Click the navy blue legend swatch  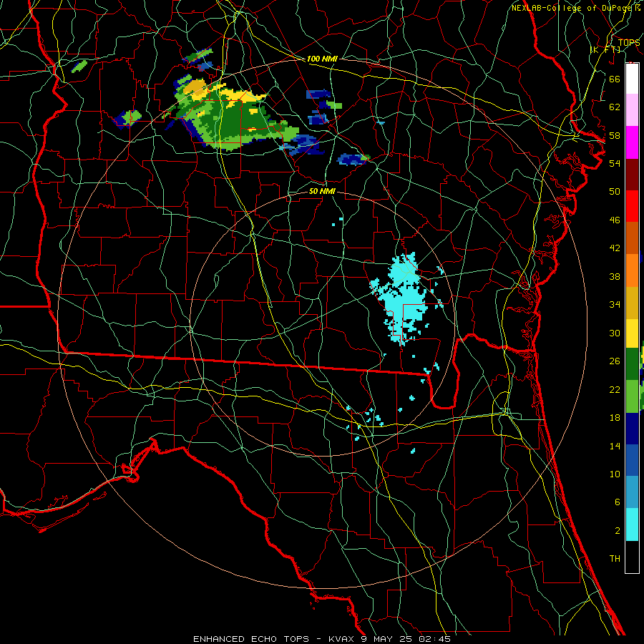[632, 429]
